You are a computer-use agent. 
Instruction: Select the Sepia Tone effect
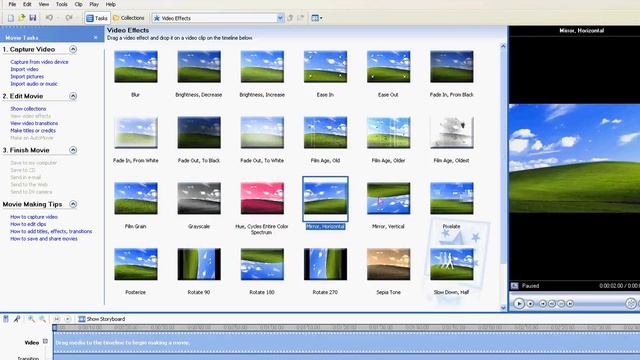point(388,264)
